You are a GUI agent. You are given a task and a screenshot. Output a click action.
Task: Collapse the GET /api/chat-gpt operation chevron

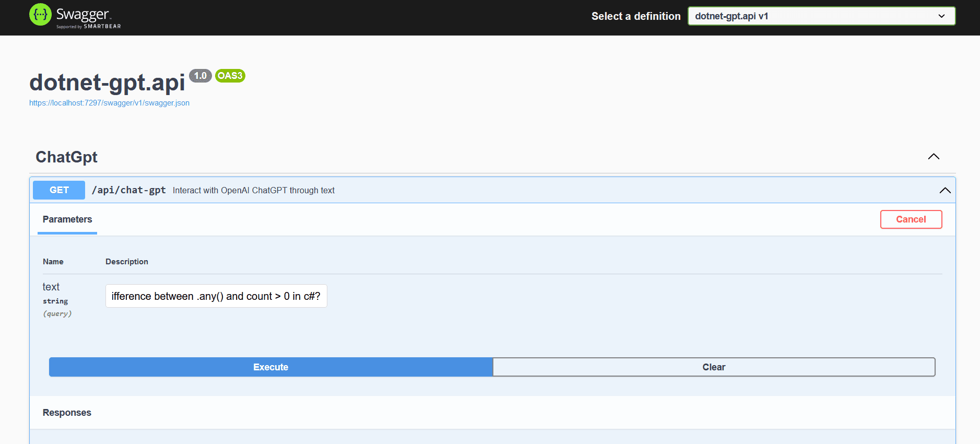click(x=944, y=190)
